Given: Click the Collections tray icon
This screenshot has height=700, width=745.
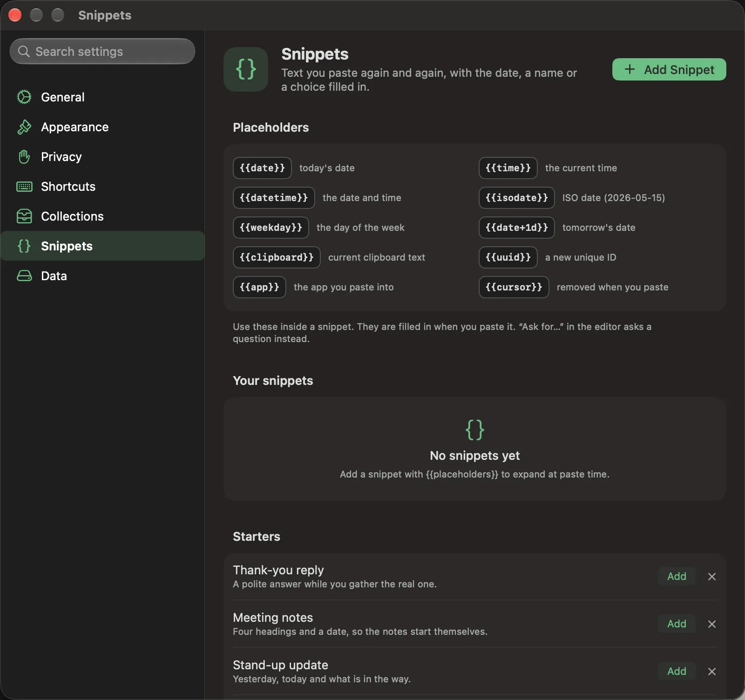Looking at the screenshot, I should 24,216.
